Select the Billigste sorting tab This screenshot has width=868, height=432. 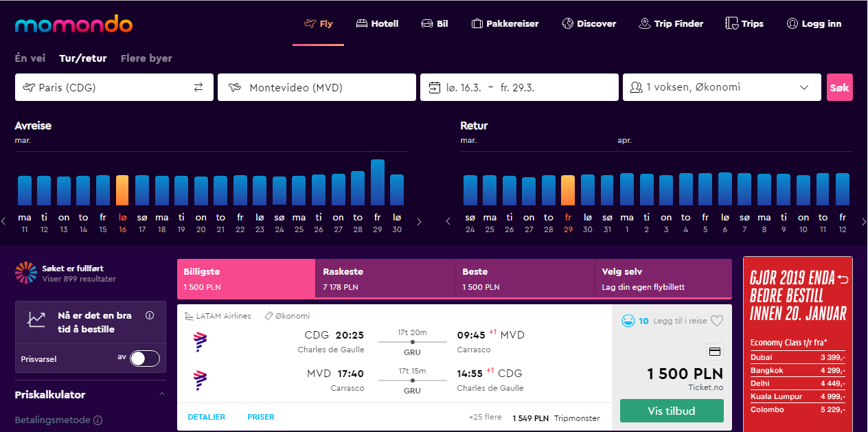(x=246, y=278)
